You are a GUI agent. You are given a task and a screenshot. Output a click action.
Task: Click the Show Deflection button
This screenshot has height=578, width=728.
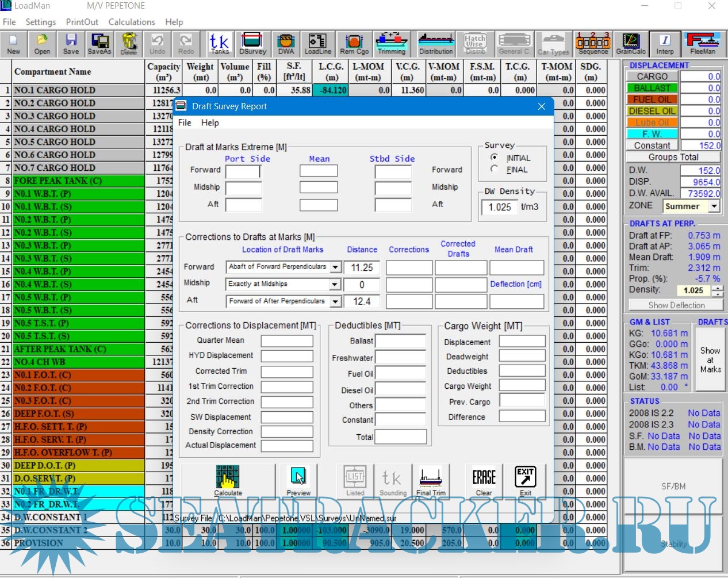[676, 305]
